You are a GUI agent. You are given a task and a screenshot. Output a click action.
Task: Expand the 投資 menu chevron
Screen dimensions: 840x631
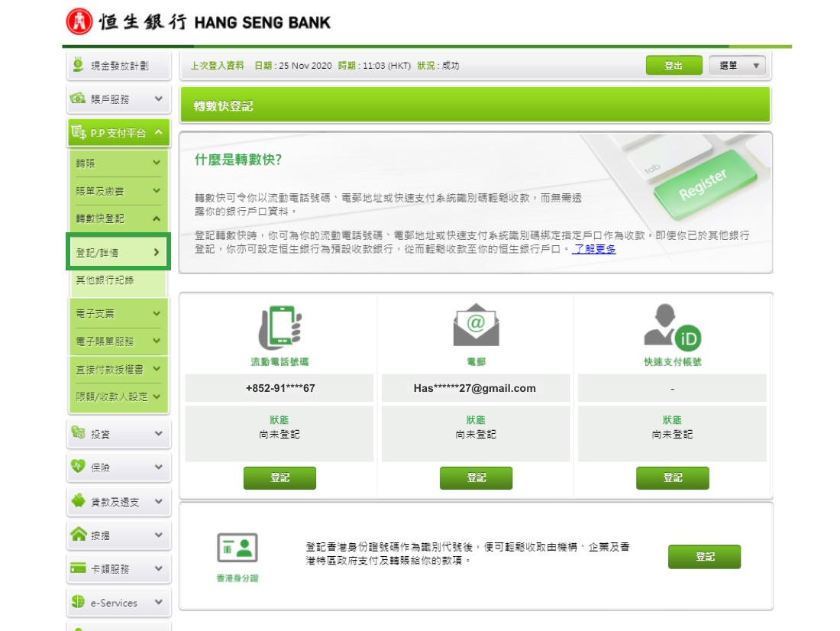pos(159,433)
